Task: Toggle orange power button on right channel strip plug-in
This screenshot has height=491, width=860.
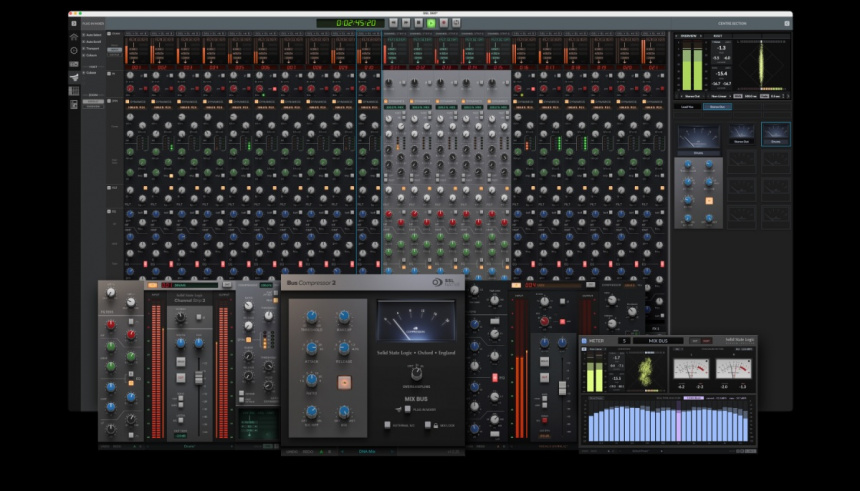Action: coord(516,285)
